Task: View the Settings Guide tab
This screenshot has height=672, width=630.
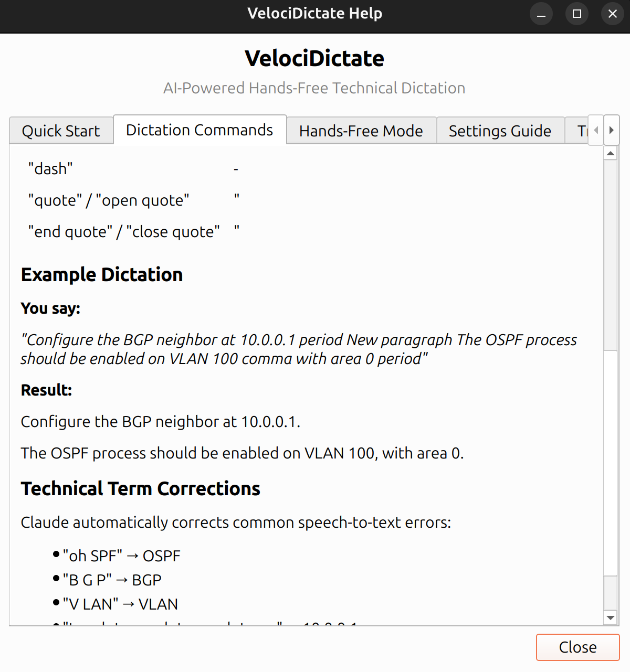Action: [500, 131]
